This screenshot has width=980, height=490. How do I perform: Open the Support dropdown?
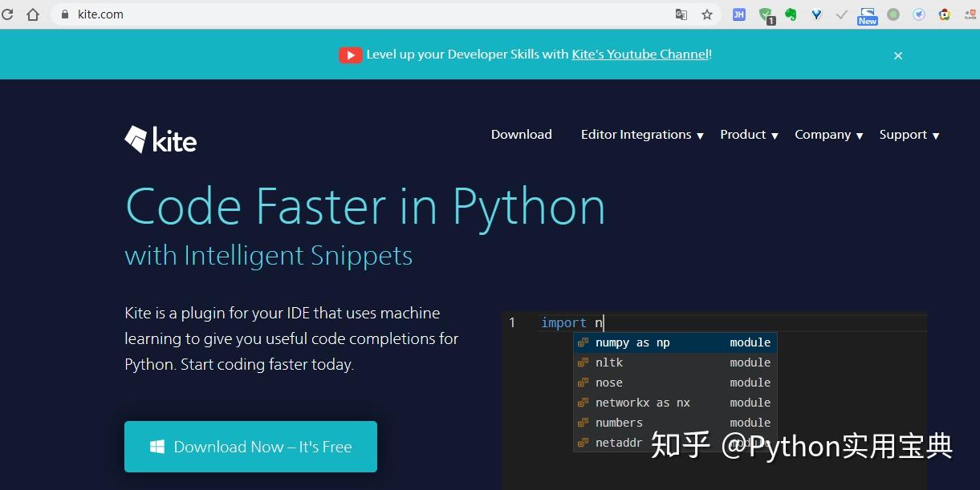pyautogui.click(x=903, y=135)
